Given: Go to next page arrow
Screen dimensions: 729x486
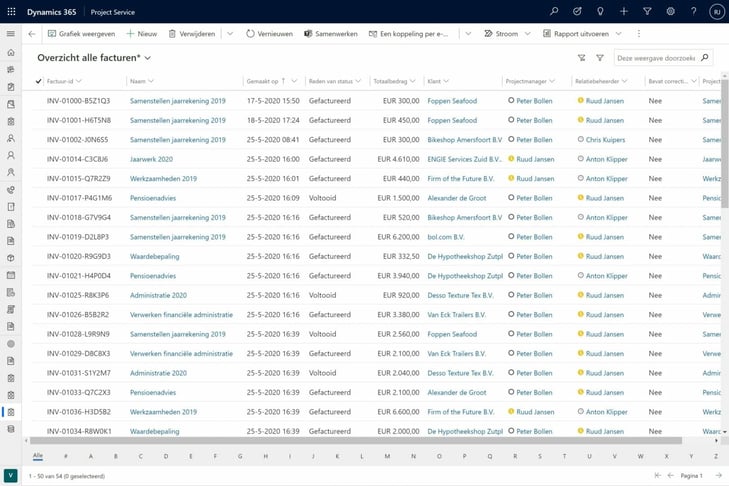Looking at the screenshot, I should tap(718, 475).
